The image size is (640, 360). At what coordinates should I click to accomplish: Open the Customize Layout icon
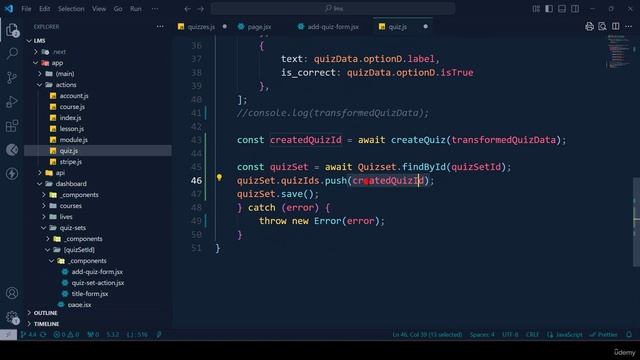point(536,9)
